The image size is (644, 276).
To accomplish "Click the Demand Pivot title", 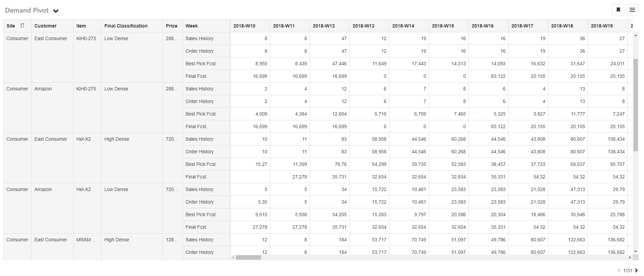I will [x=27, y=11].
